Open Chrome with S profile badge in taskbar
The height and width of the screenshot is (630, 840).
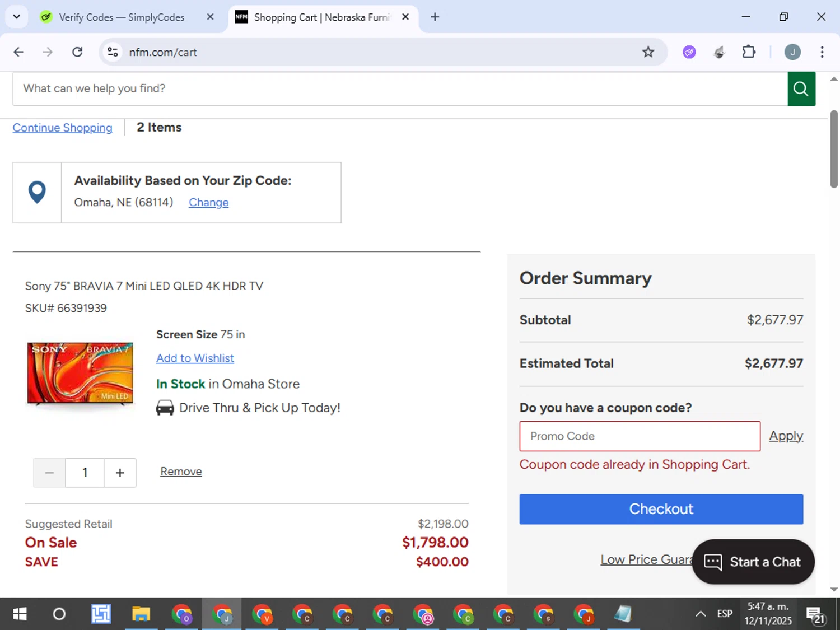pyautogui.click(x=544, y=614)
